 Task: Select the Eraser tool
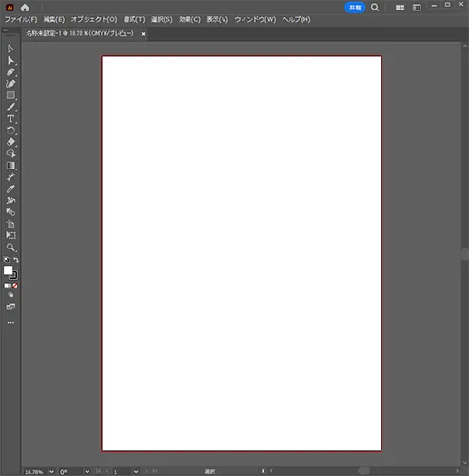10,142
